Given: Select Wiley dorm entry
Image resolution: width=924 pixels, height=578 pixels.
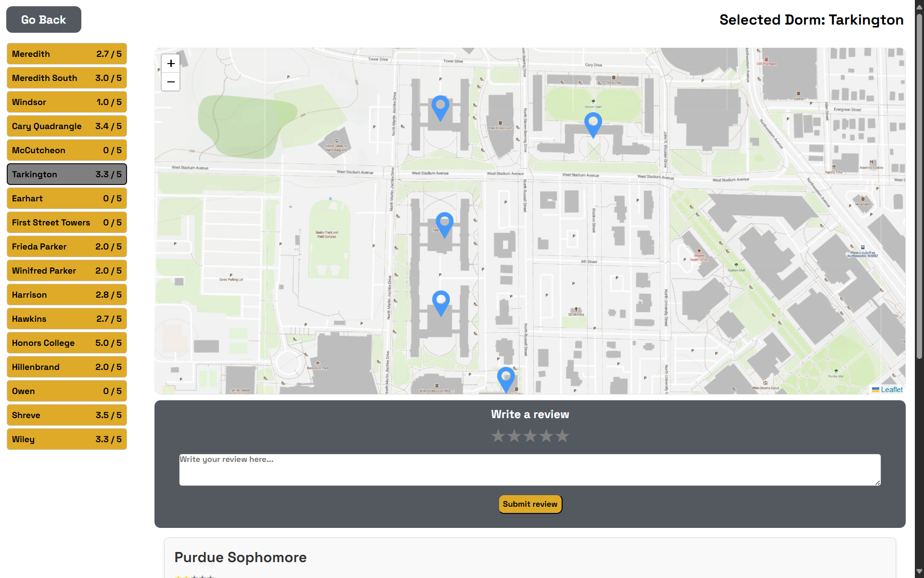Looking at the screenshot, I should (x=67, y=439).
